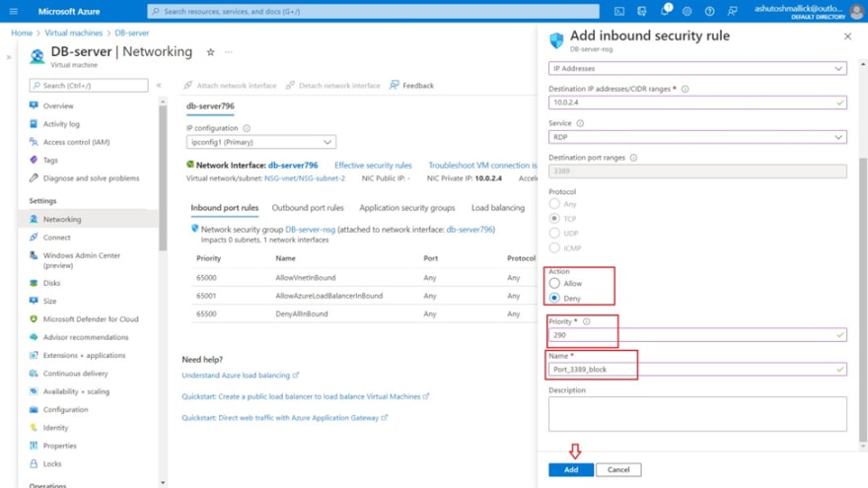Switch to Outbound port rules tab
The width and height of the screenshot is (868, 488).
coord(308,208)
